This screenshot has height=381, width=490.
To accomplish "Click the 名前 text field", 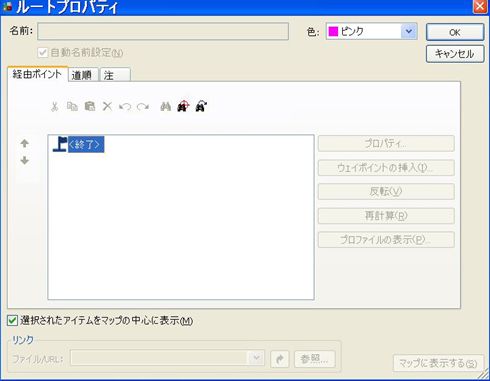I will point(163,31).
